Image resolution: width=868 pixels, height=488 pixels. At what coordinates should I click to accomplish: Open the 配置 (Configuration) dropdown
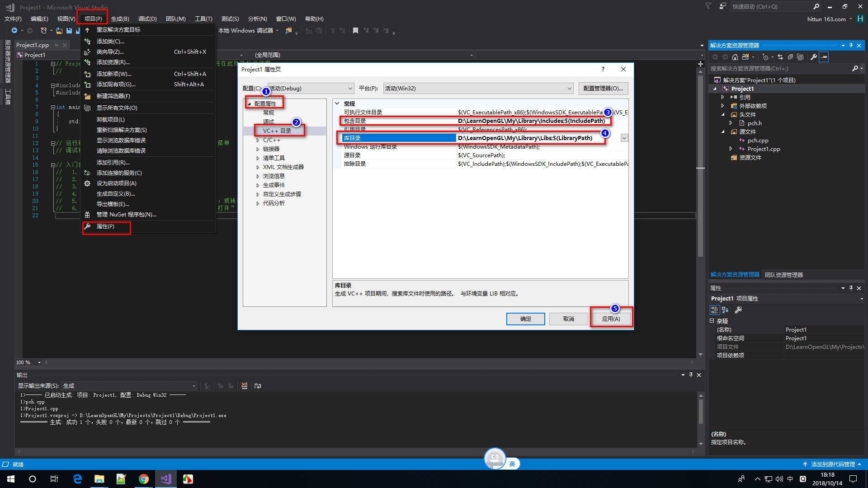(x=311, y=88)
